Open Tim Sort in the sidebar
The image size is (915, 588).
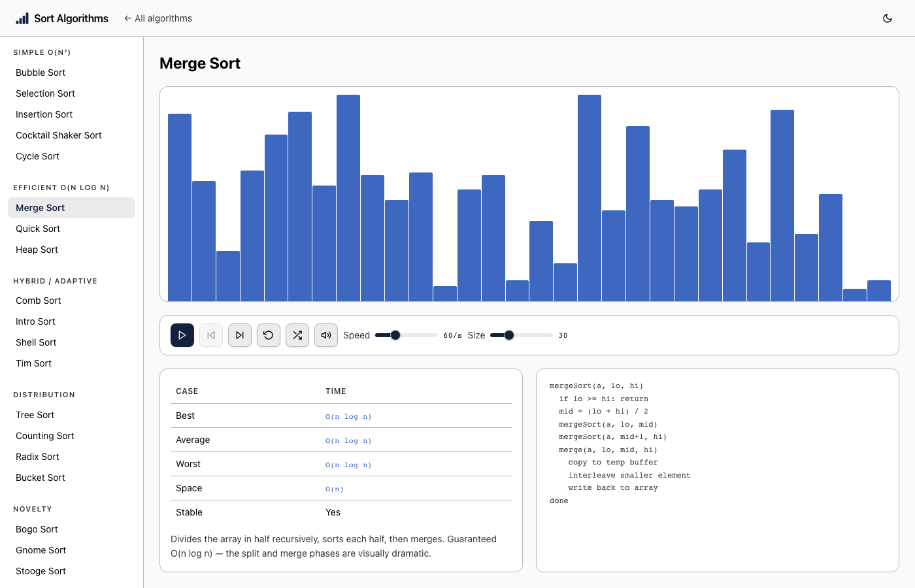72,363
